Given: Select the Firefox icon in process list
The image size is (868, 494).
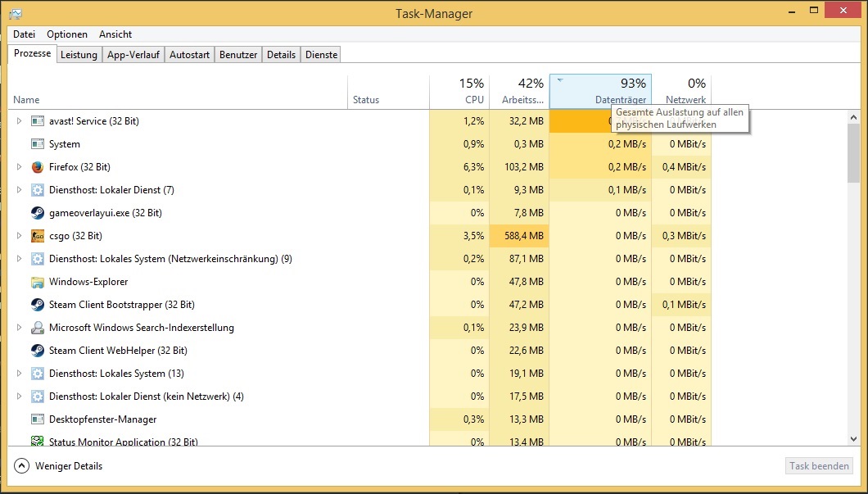Looking at the screenshot, I should point(37,166).
